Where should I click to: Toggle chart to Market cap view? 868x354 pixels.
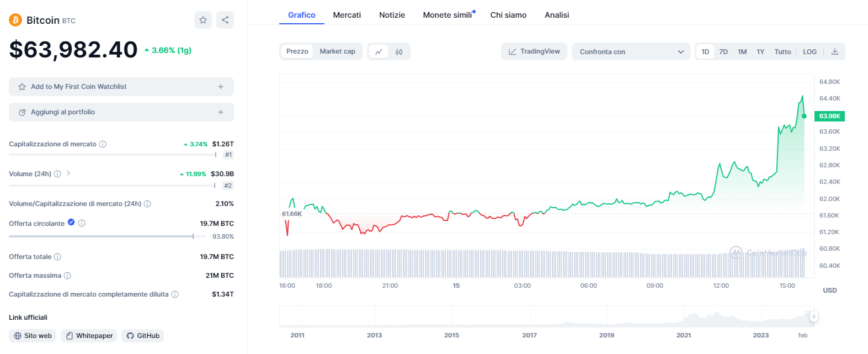tap(337, 51)
